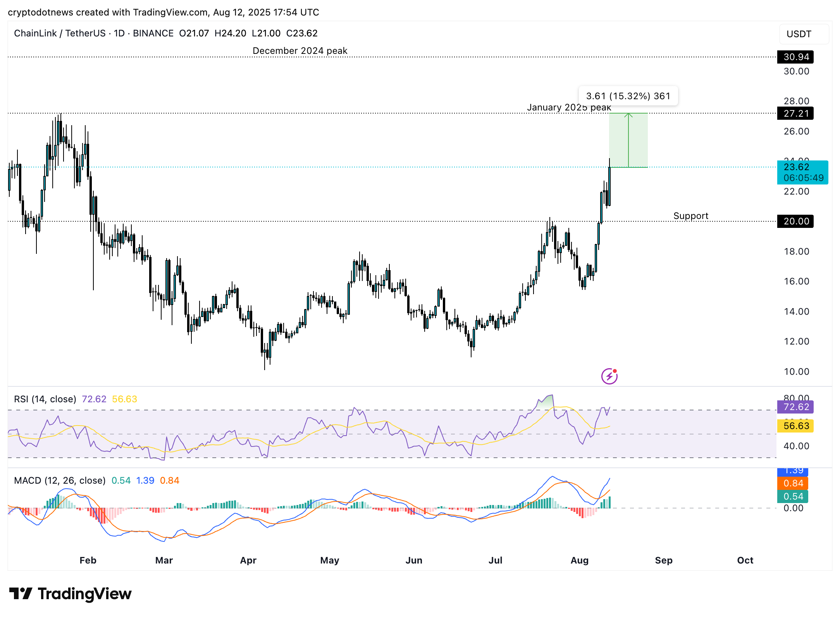Click the ChainLink / TetherUS symbol title
The image size is (840, 617).
[60, 33]
